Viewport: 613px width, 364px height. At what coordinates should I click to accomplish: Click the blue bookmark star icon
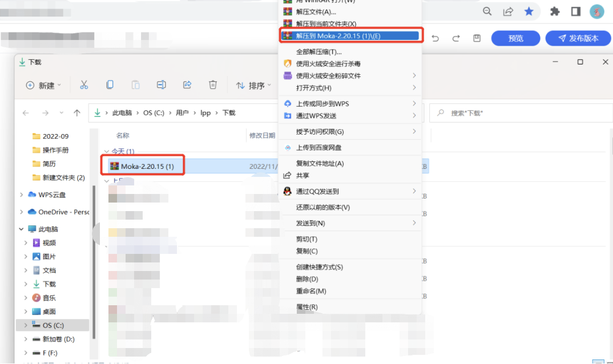(529, 11)
